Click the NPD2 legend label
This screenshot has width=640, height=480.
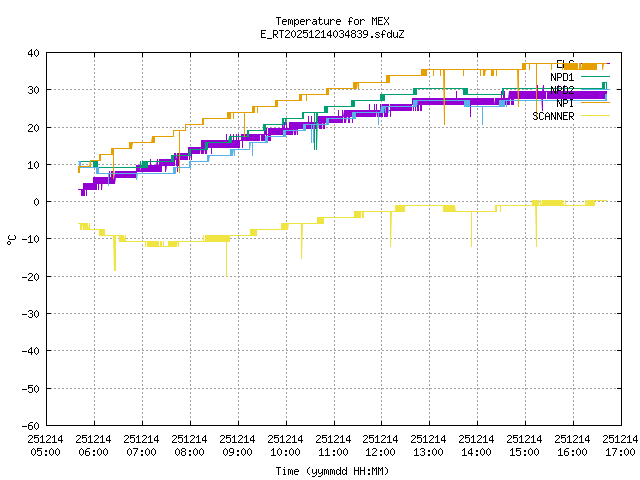(x=561, y=90)
